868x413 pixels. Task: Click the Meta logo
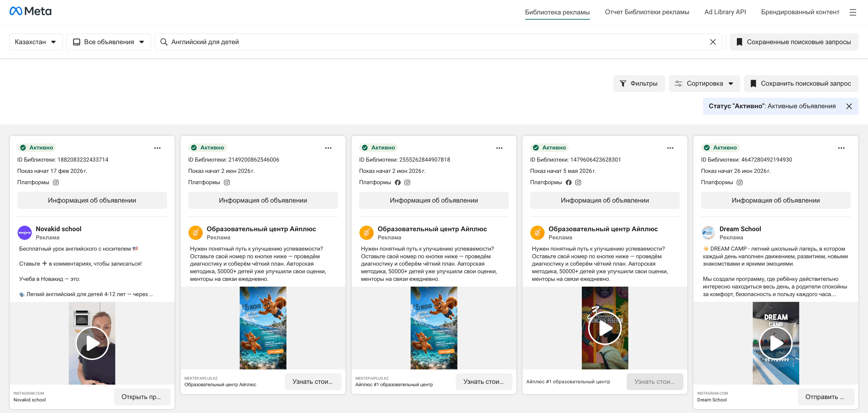click(x=30, y=11)
